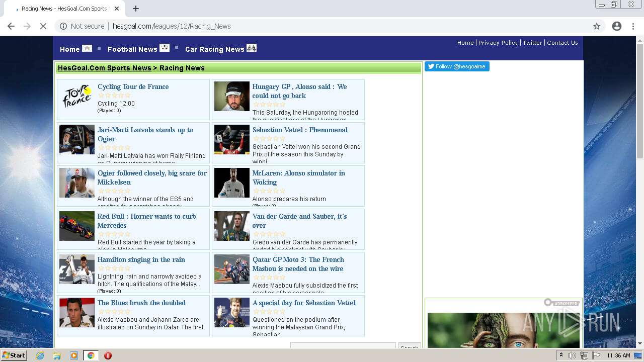Click the Qatar GP Moto 3 thumbnail

click(x=232, y=269)
